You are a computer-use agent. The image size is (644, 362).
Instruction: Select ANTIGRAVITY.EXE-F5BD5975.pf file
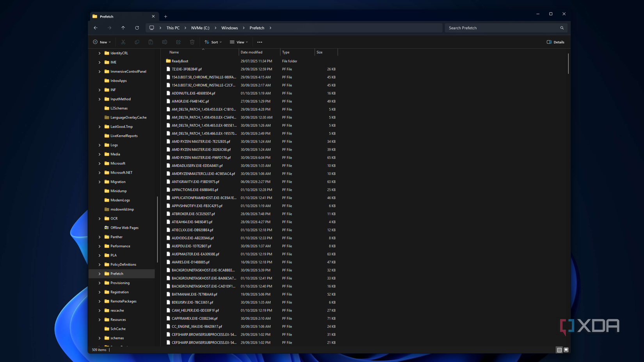[x=196, y=181]
